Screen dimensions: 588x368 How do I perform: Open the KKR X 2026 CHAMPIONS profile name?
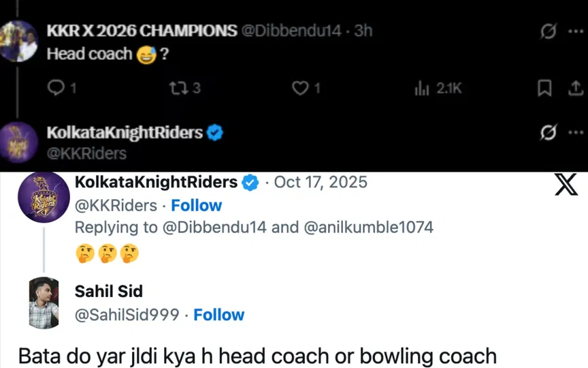pyautogui.click(x=142, y=31)
